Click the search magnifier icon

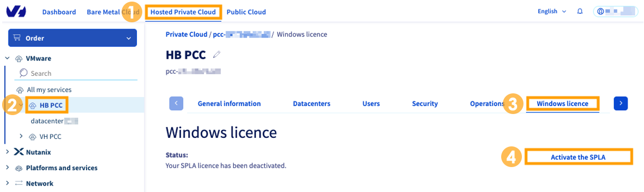click(23, 73)
